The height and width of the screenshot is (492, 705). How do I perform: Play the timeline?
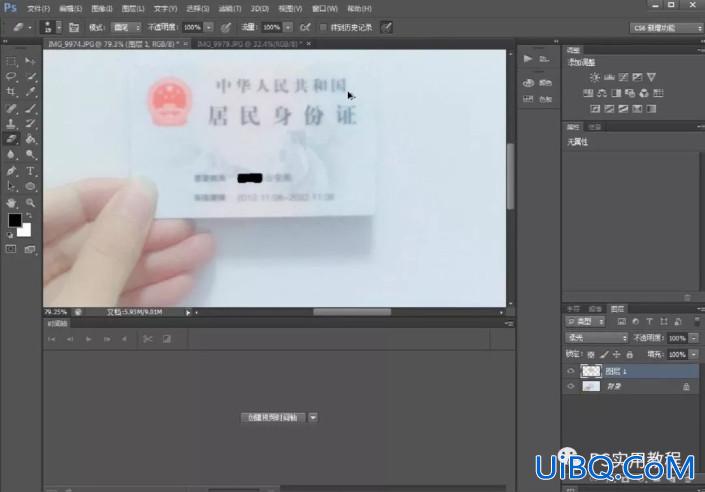pyautogui.click(x=89, y=339)
